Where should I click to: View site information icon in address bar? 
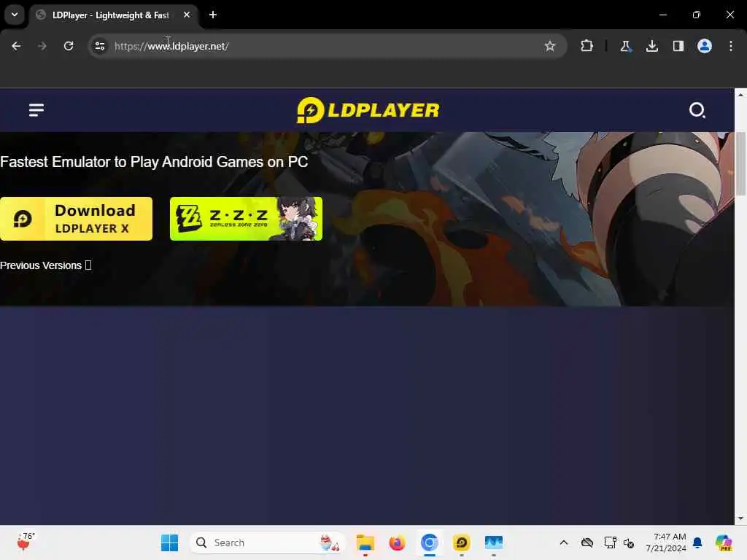click(x=99, y=46)
